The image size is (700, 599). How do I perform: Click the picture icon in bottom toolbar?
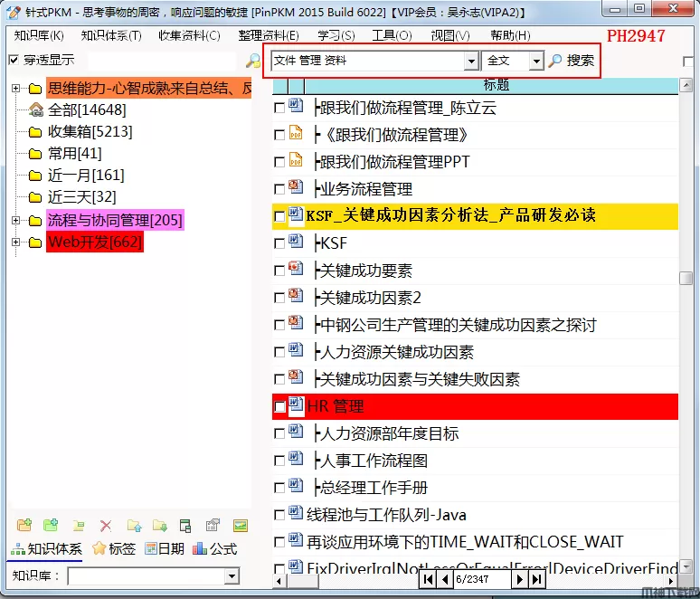[x=241, y=526]
